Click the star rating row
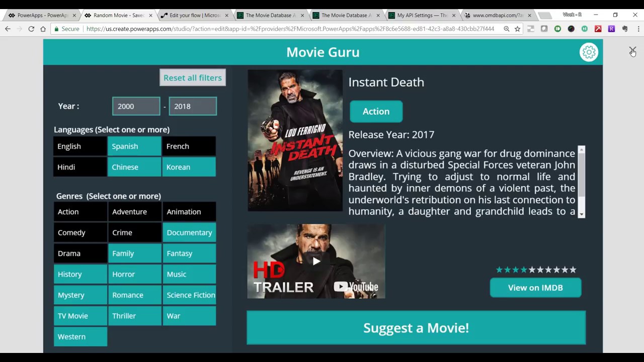Screen dimensions: 644x362 [x=536, y=270]
